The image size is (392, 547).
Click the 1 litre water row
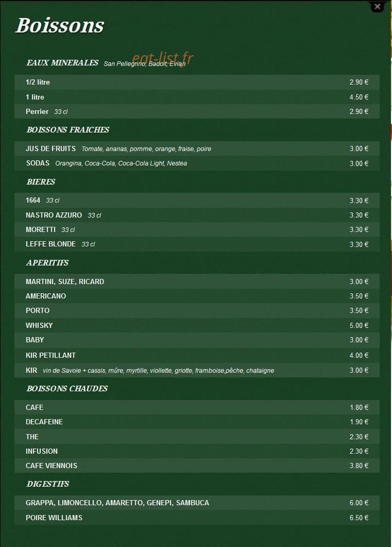point(197,97)
